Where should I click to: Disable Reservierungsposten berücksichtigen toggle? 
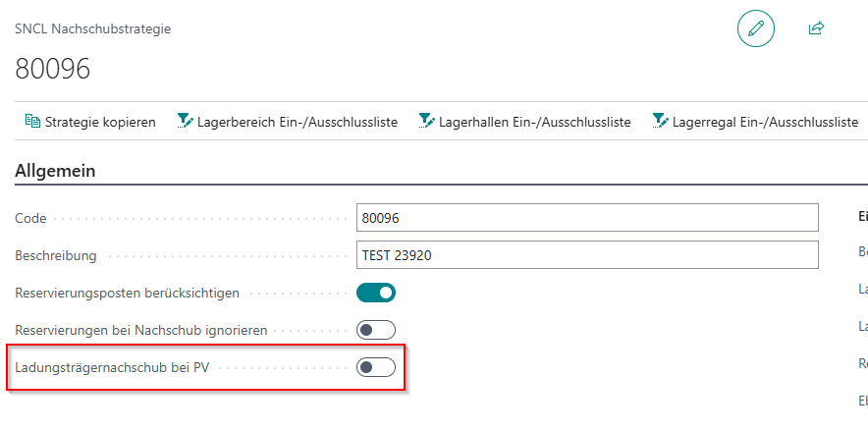376,293
